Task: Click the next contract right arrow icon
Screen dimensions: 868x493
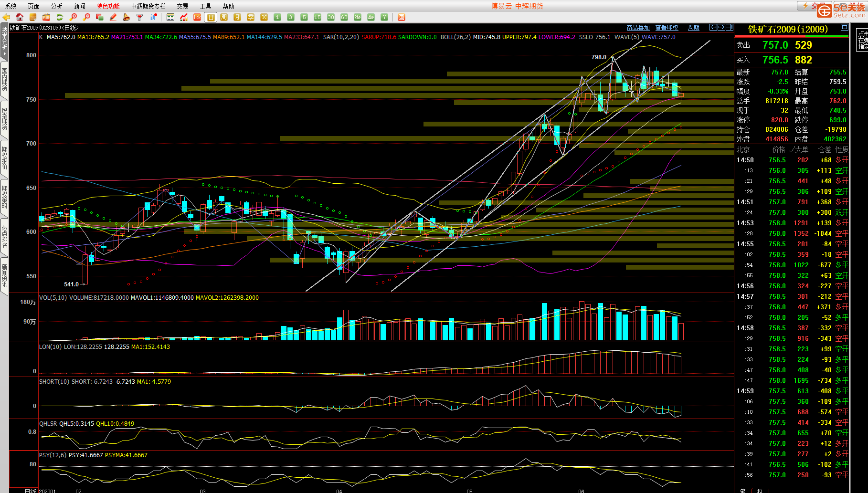Action: [721, 27]
